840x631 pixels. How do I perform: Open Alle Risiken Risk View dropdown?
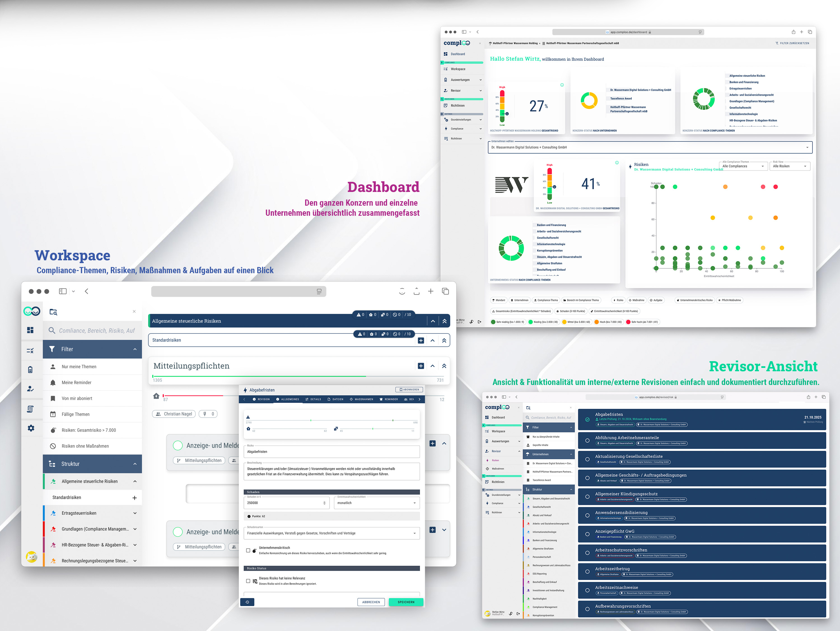tap(790, 166)
